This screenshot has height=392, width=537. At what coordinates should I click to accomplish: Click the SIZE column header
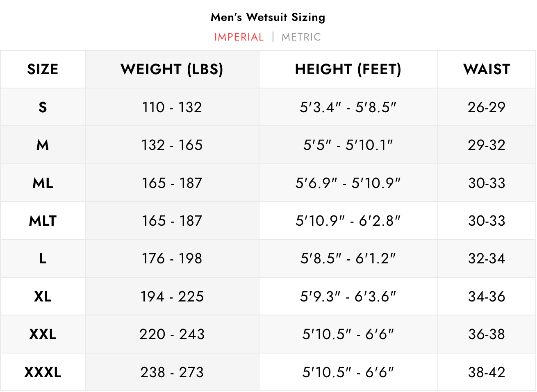click(x=43, y=69)
